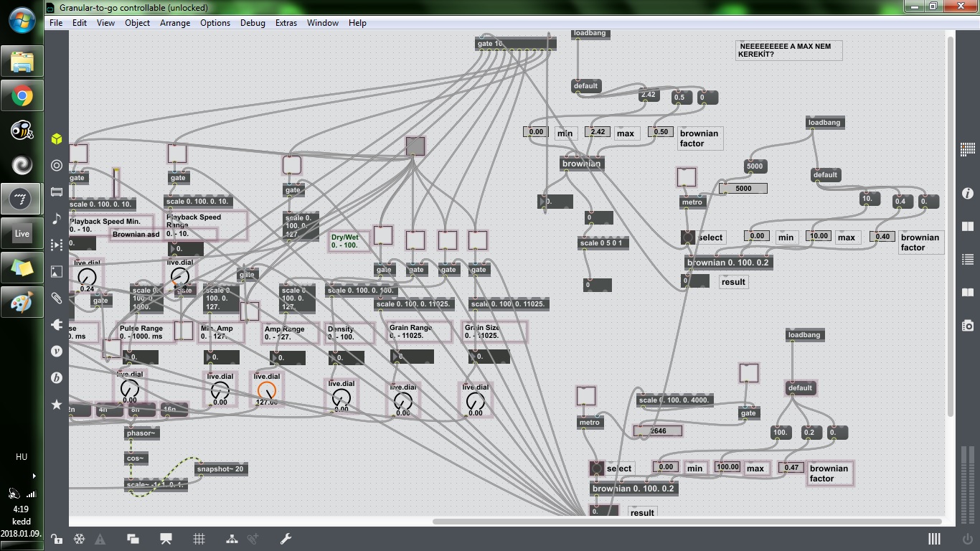
Task: Open the Collections star icon
Action: [x=57, y=405]
